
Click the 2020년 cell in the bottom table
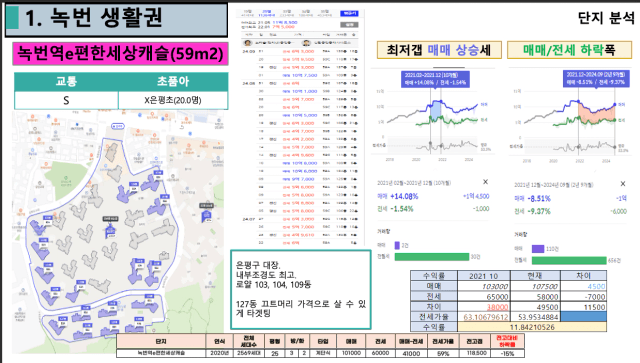pyautogui.click(x=219, y=353)
